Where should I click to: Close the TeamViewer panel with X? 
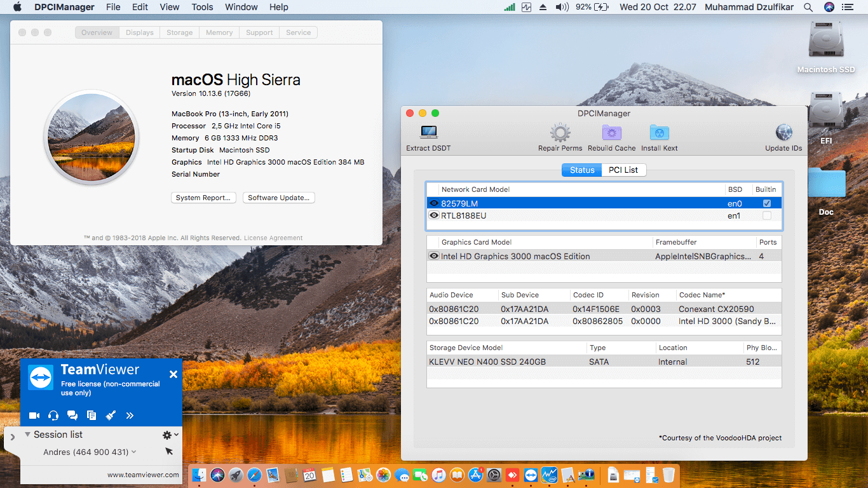[x=173, y=374]
